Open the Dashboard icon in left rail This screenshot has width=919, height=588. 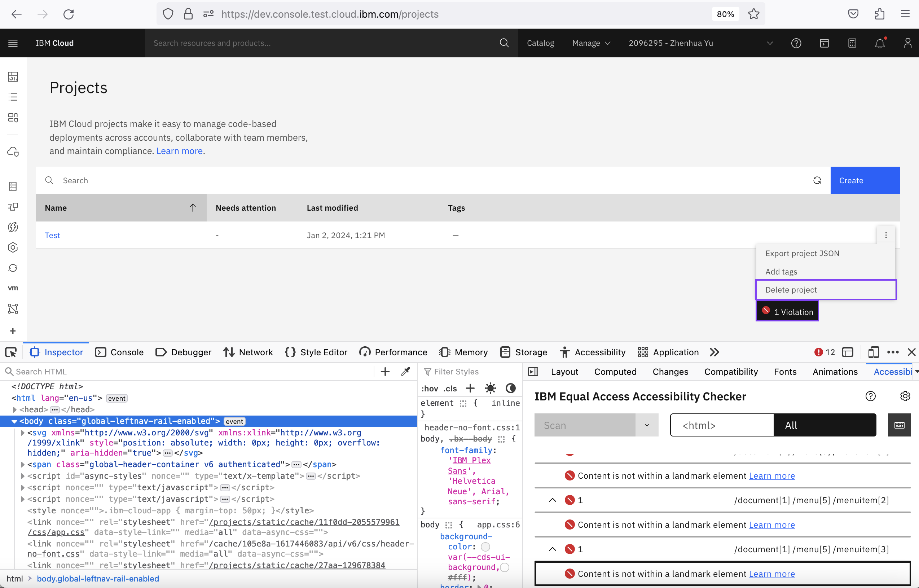click(x=13, y=77)
